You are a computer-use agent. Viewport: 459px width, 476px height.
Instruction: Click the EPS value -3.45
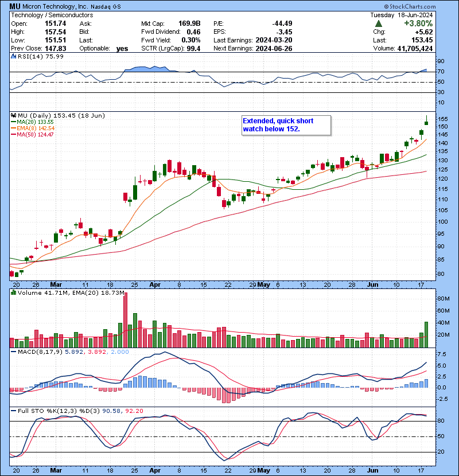point(285,32)
